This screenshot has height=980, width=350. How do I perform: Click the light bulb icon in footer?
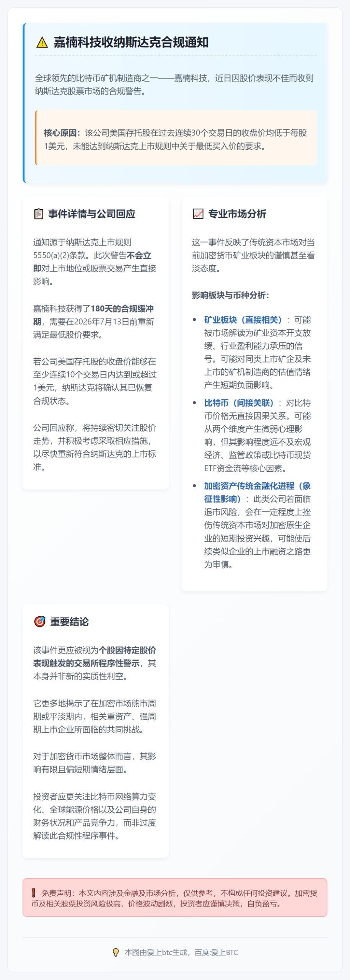(x=116, y=952)
